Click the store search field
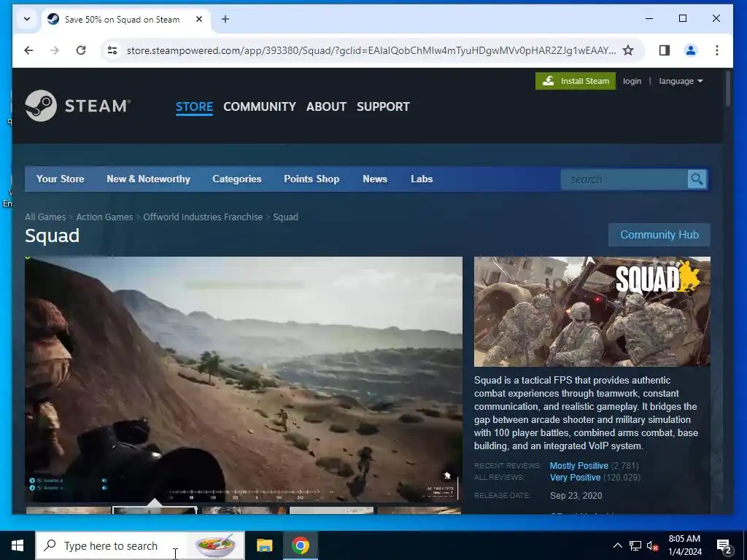 (x=624, y=179)
